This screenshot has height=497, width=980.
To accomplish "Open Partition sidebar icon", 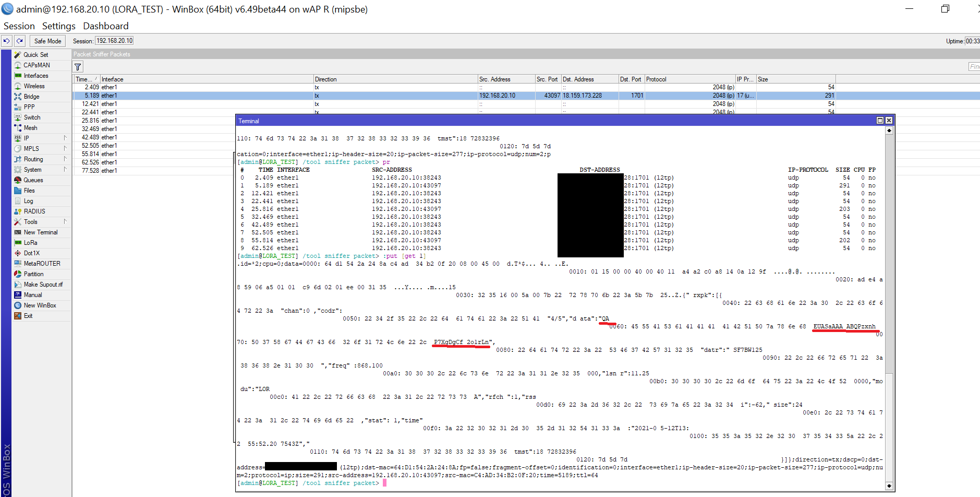I will click(18, 274).
